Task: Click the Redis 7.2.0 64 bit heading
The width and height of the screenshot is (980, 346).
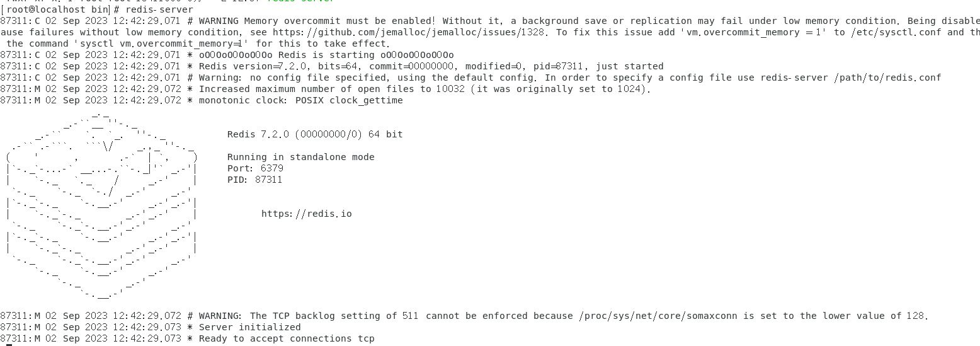Action: pyautogui.click(x=315, y=134)
